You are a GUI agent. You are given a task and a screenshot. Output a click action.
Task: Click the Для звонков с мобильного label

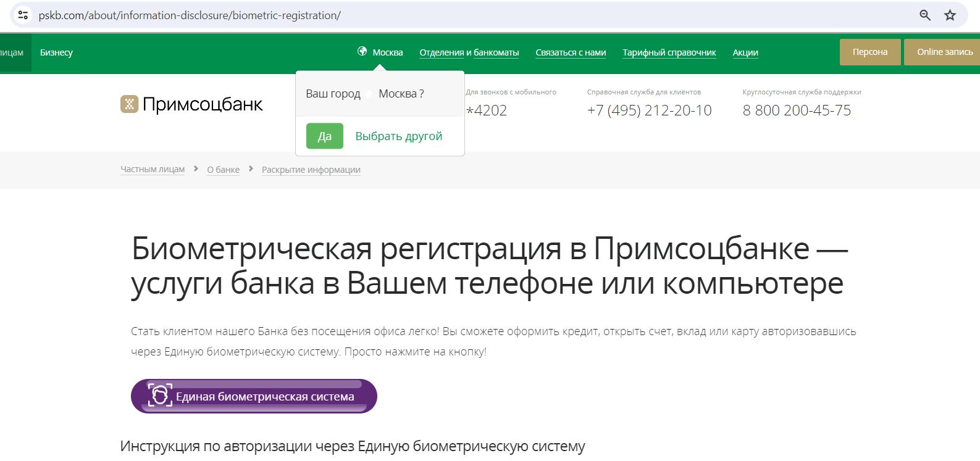click(511, 92)
